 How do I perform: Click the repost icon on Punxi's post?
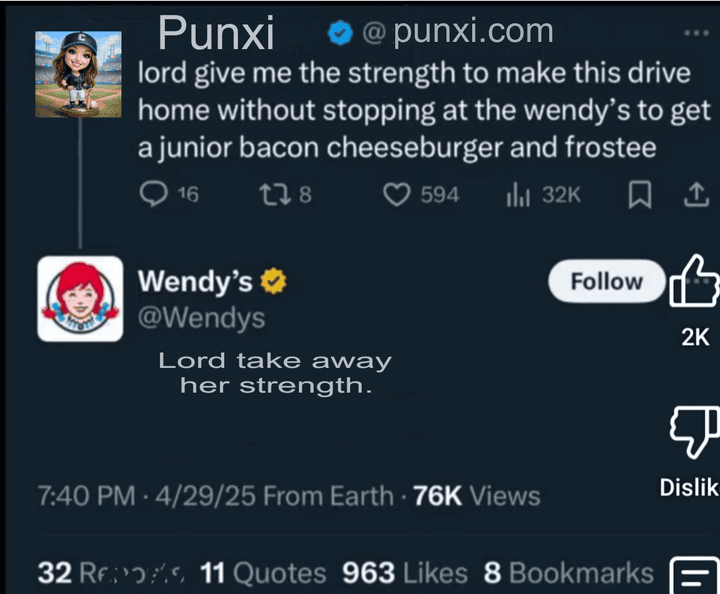click(x=271, y=195)
